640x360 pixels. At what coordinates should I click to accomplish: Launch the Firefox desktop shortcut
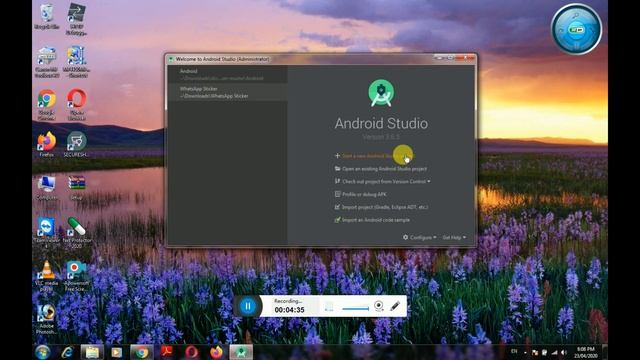pos(47,144)
